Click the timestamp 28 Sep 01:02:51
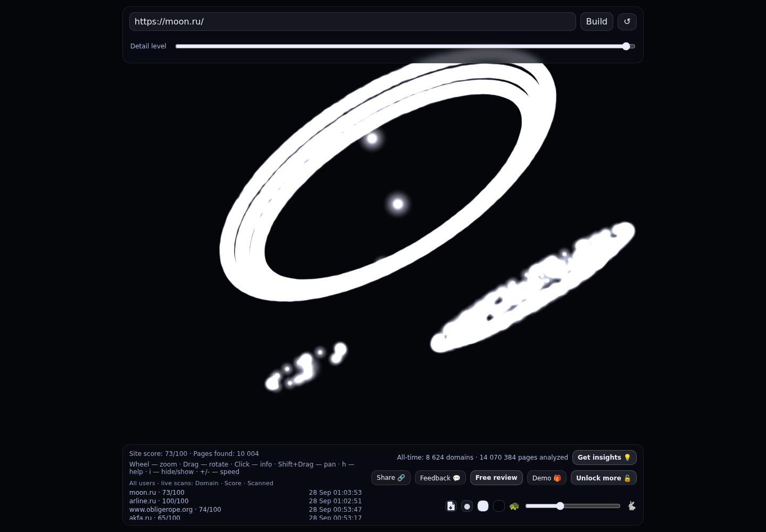The image size is (766, 532). (x=335, y=501)
